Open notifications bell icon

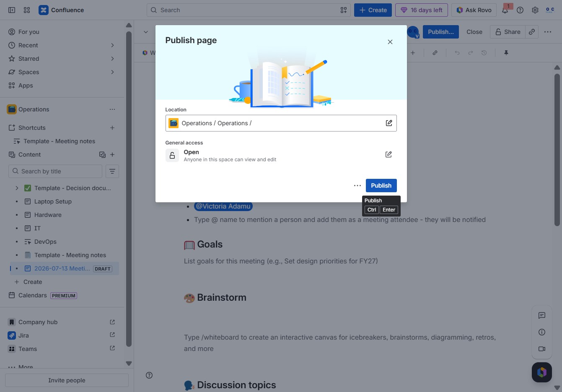(x=505, y=10)
